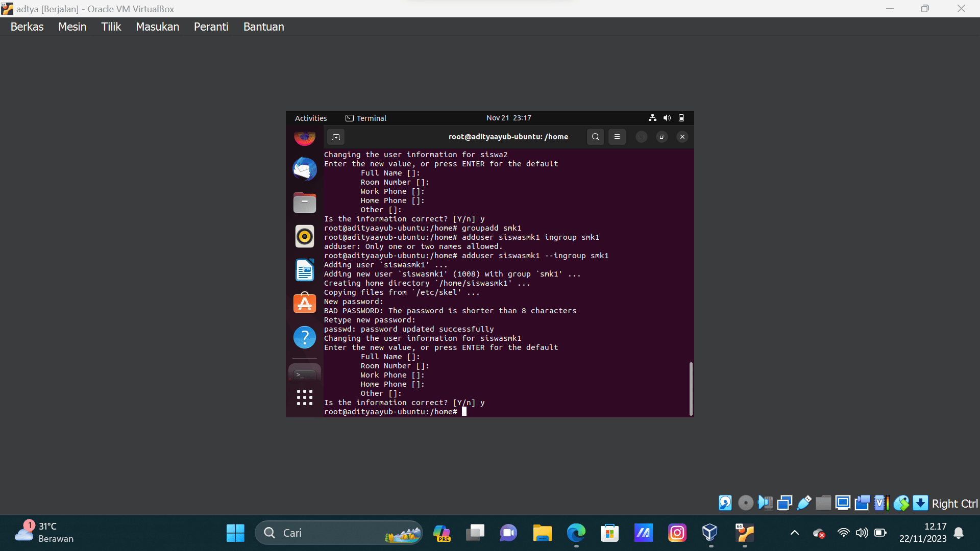Open the 12.17 clock and date

tap(923, 533)
